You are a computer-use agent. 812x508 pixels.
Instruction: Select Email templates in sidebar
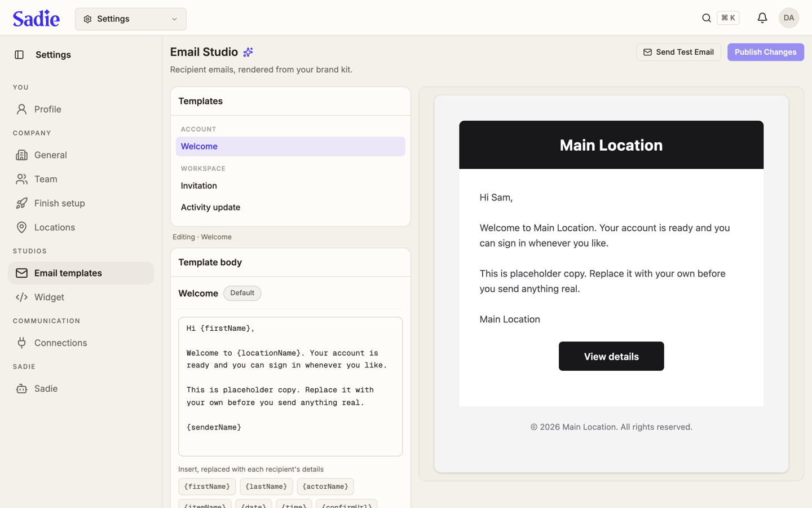[81, 273]
